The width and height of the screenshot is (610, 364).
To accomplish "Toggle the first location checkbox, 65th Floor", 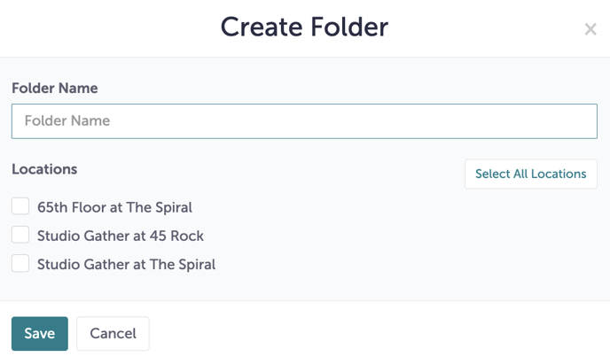I will coord(20,206).
